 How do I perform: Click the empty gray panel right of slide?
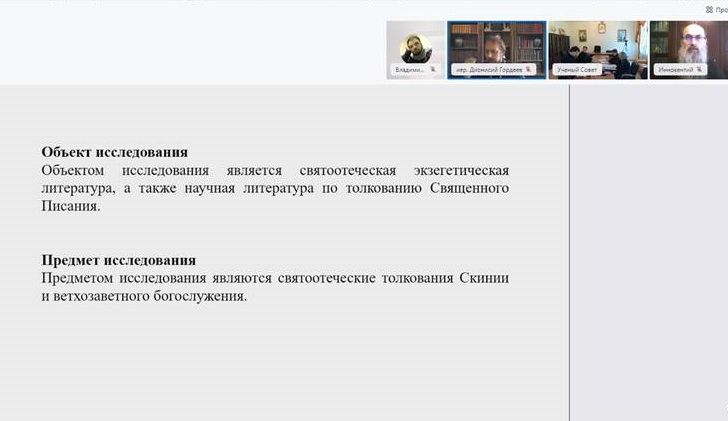click(x=648, y=250)
